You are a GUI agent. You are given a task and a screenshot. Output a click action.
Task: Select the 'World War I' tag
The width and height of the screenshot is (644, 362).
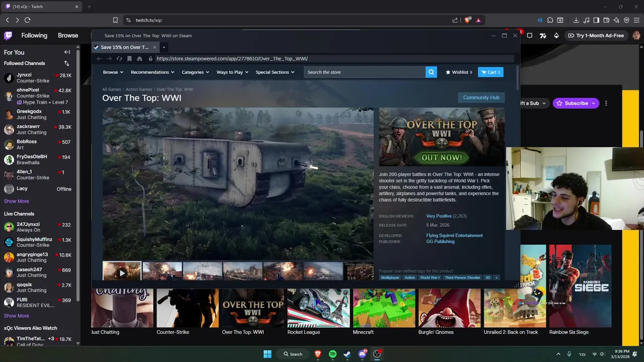coord(430,278)
